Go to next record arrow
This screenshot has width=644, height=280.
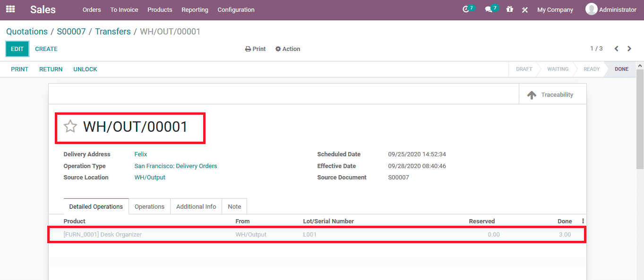coord(629,49)
